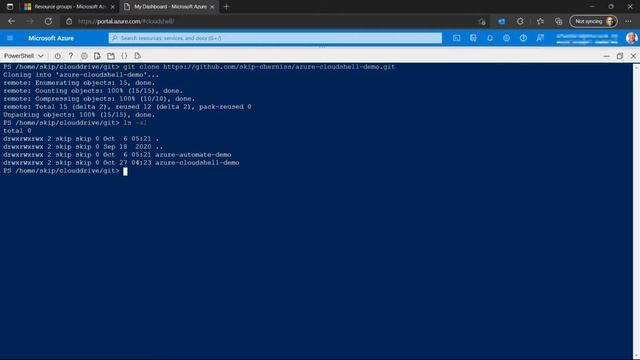
Task: Open the Azure feedback icon
Action: (x=540, y=38)
